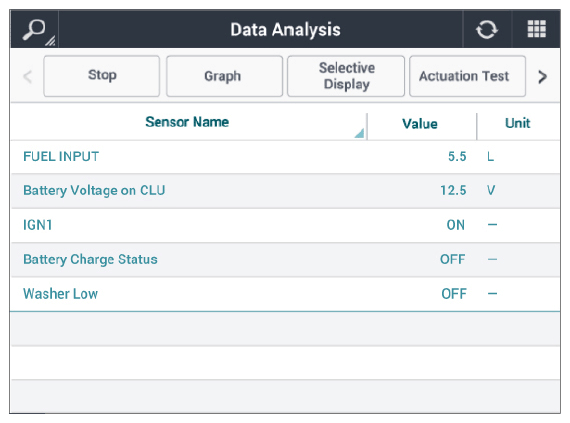
Task: Open the search magnifier icon
Action: pos(34,30)
